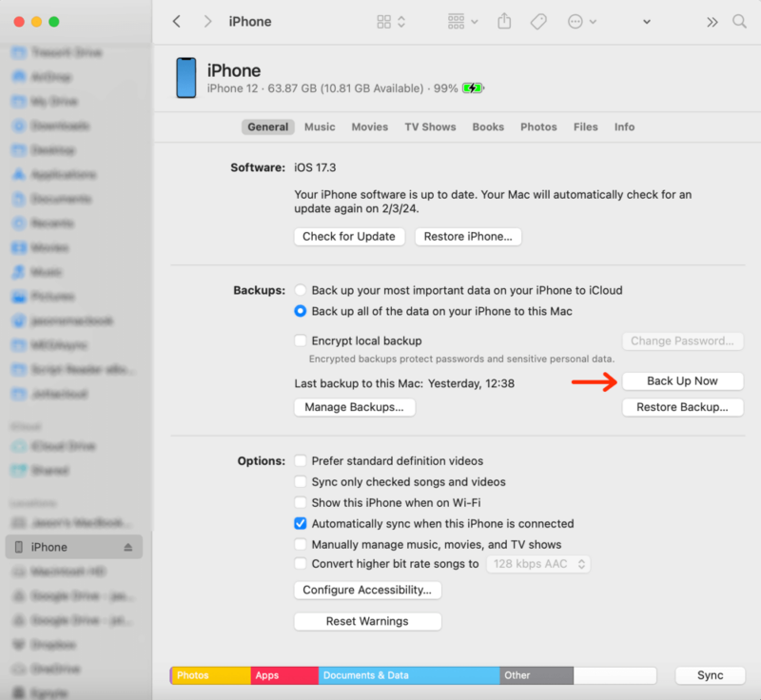
Task: Click white free space storage segment
Action: 615,675
